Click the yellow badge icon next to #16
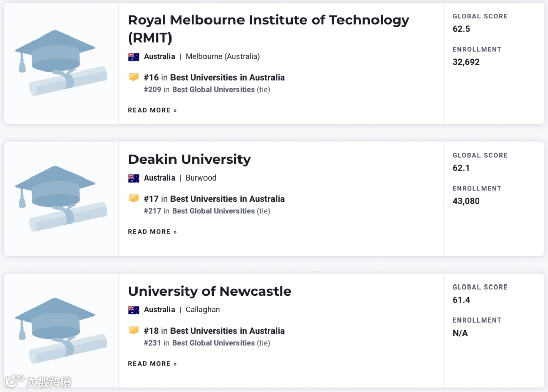 coord(133,77)
